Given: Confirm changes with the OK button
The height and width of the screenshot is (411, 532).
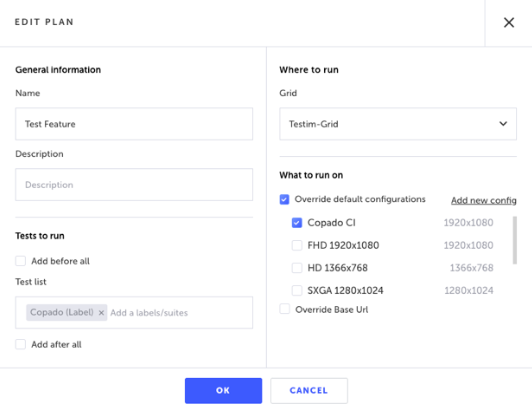Looking at the screenshot, I should point(223,391).
